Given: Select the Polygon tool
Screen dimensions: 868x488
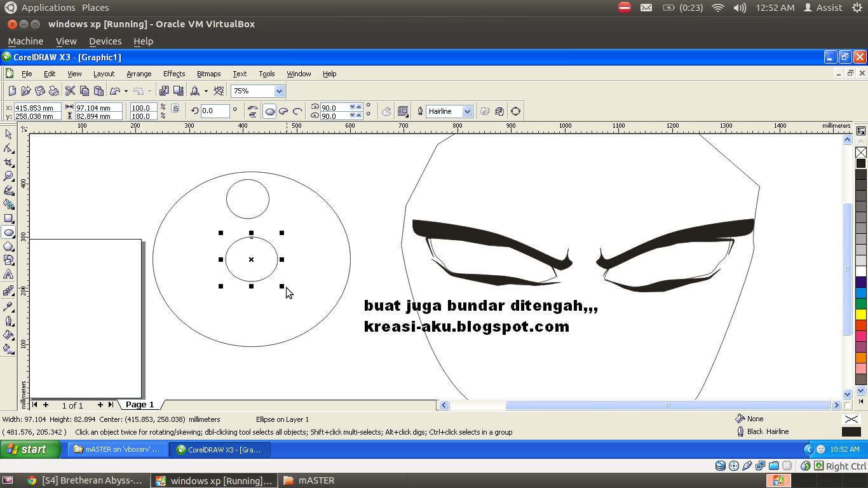Looking at the screenshot, I should coord(8,246).
